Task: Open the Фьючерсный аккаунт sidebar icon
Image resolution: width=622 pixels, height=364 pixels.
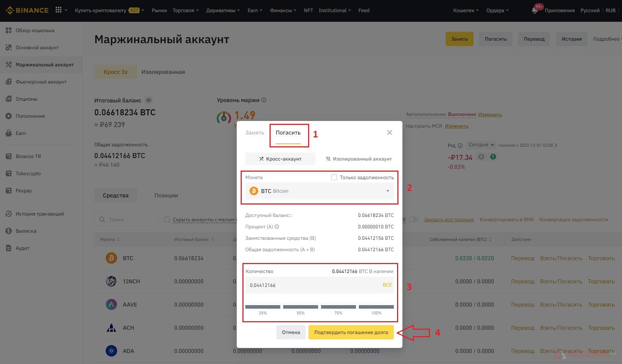Action: [9, 82]
